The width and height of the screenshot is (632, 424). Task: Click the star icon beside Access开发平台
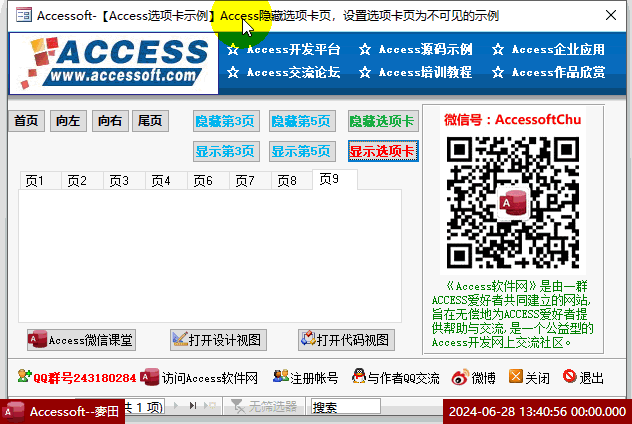click(x=233, y=50)
